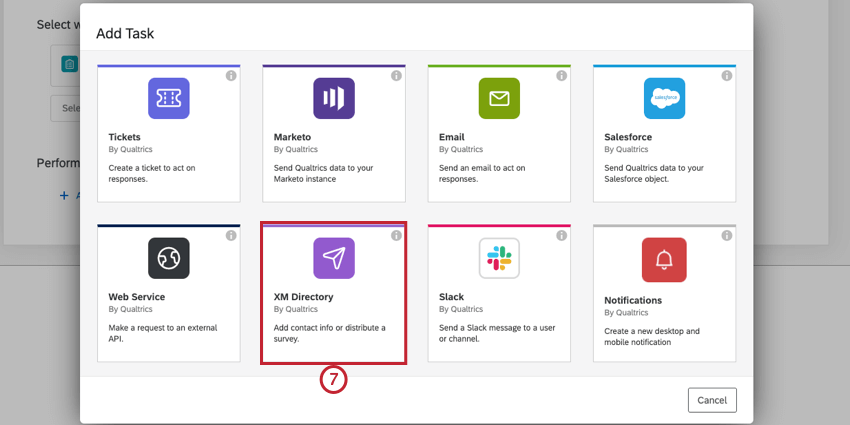Click the Marketo card title
850x425 pixels.
pyautogui.click(x=293, y=137)
